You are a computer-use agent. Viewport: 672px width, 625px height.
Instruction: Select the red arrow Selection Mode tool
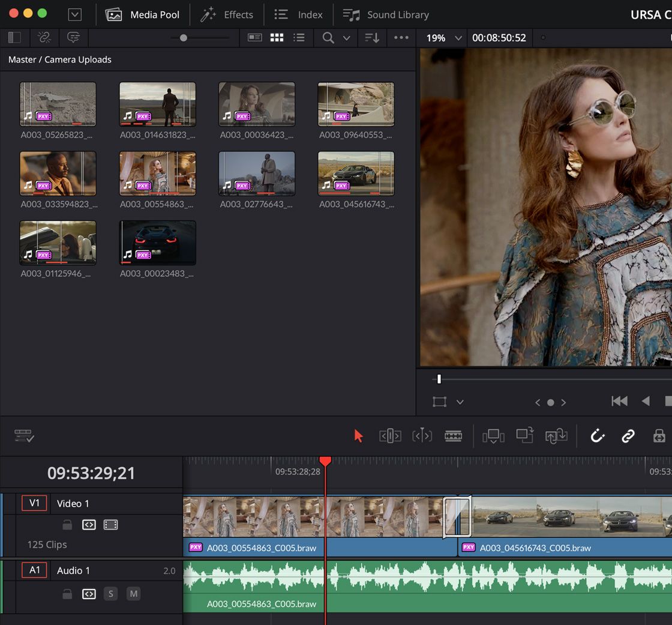coord(359,436)
